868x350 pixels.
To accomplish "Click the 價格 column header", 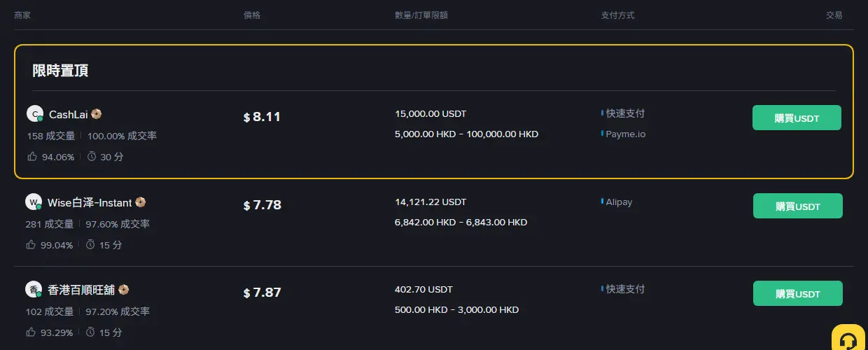I will point(252,15).
